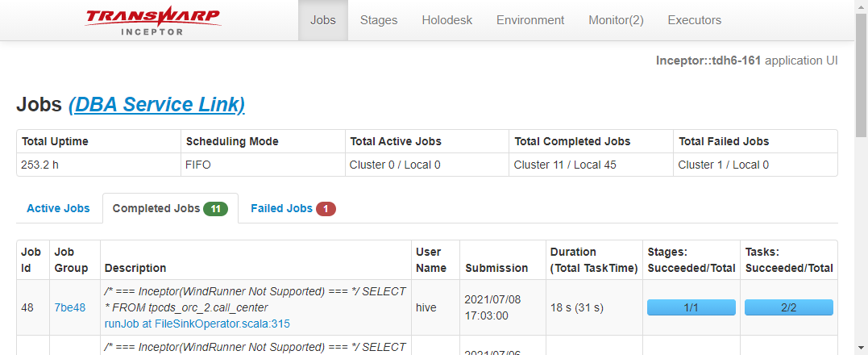
Task: Open the Monitor(2) tab
Action: tap(616, 20)
